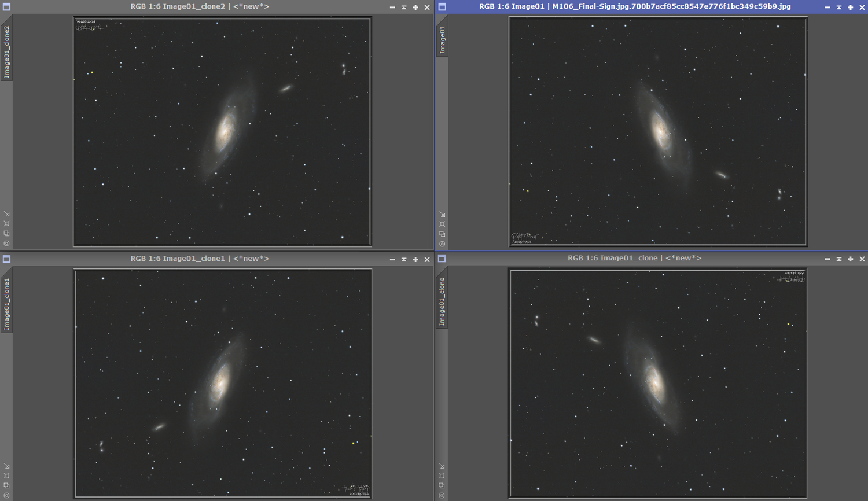This screenshot has height=501, width=868.
Task: Click overlapping squares icon in Image01_clone1 window
Action: pyautogui.click(x=6, y=486)
